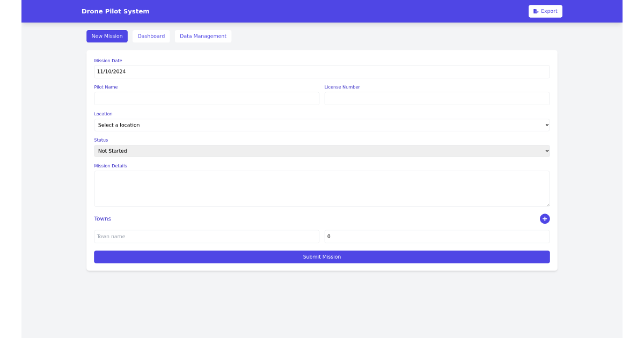
Task: Submit the mission form
Action: click(x=322, y=256)
